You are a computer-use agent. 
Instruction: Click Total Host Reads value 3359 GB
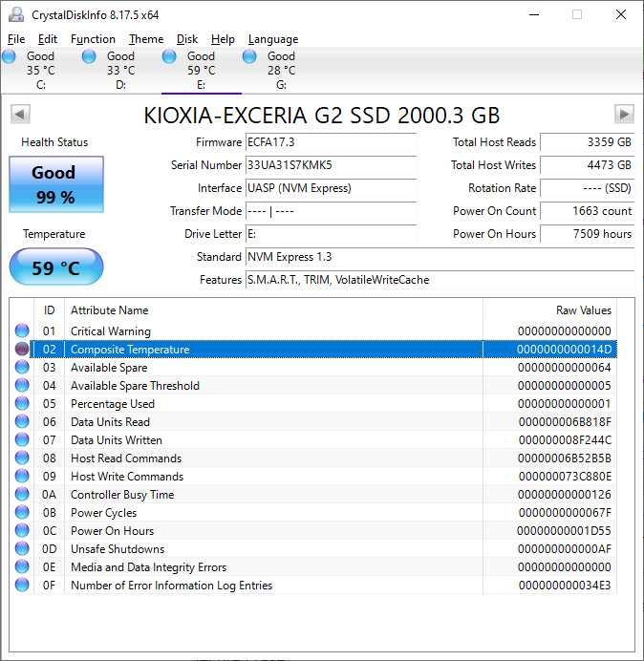pyautogui.click(x=587, y=142)
